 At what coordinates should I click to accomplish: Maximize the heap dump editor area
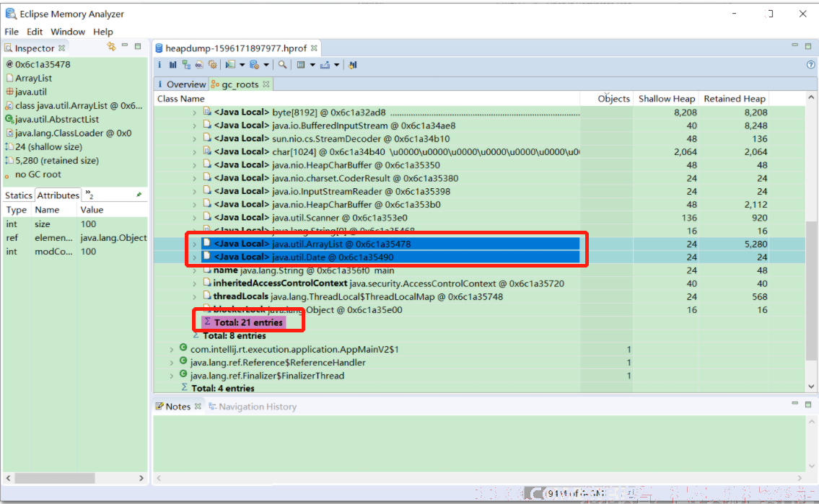[x=808, y=46]
